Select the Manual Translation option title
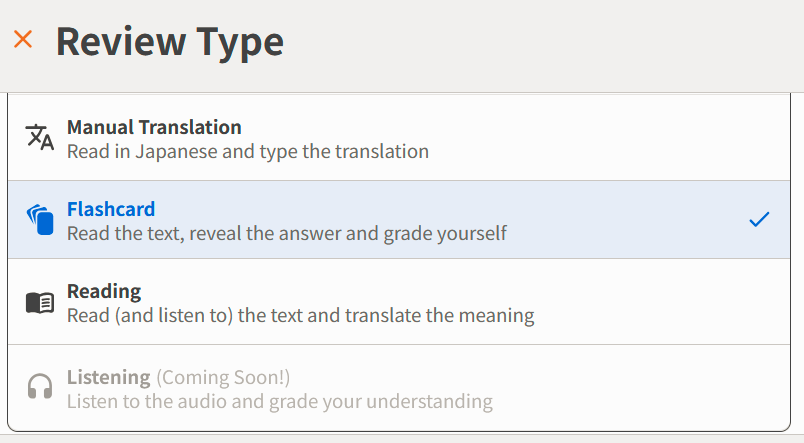Screen dimensions: 804x443 coord(154,127)
